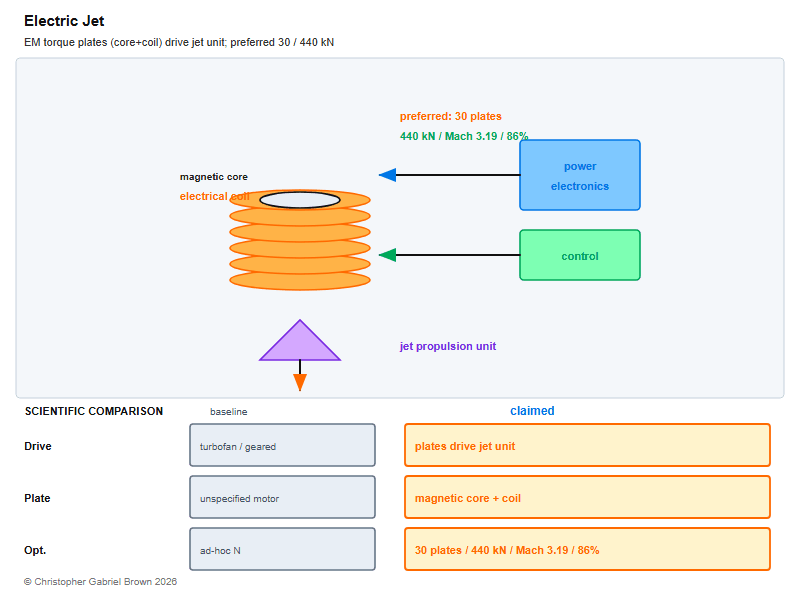Click the ad-hoc N baseline box

pos(282,549)
